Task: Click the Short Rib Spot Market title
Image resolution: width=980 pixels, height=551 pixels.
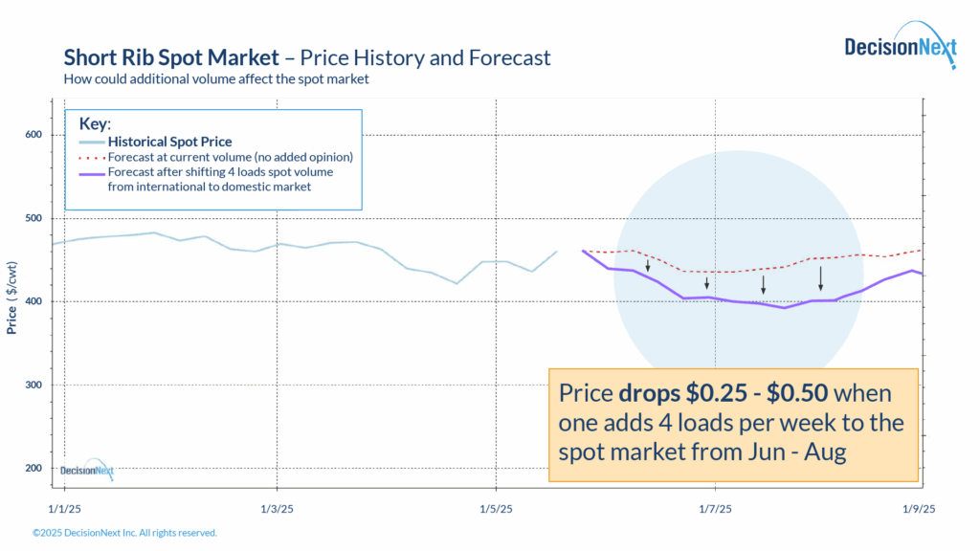Action: 171,57
